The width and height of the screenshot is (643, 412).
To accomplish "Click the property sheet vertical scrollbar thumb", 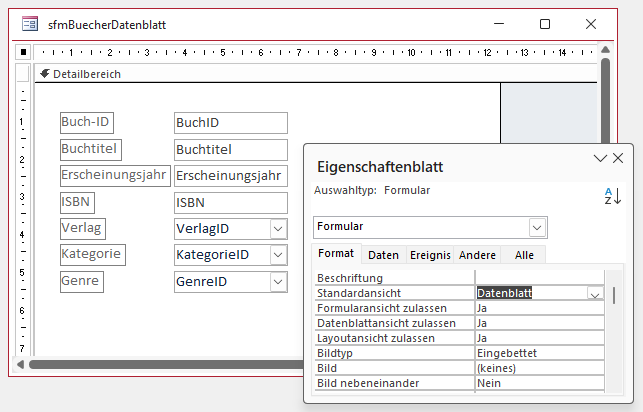I will tap(614, 296).
